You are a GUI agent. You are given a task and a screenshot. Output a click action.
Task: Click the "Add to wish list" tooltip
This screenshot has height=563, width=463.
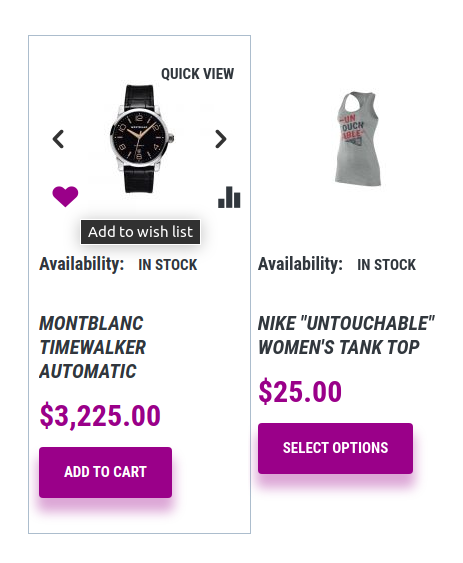click(x=140, y=232)
